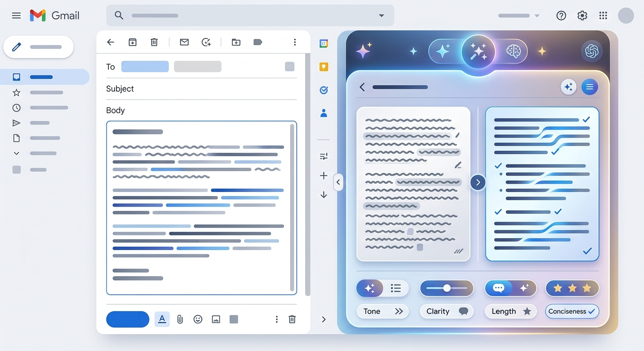Go back with the arrow icon

tap(111, 42)
